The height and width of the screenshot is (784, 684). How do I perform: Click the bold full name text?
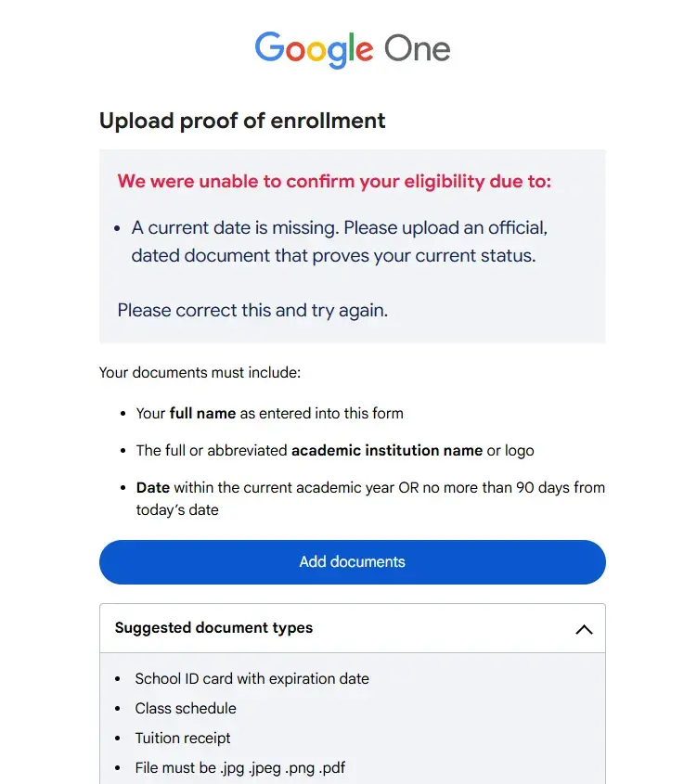[202, 414]
